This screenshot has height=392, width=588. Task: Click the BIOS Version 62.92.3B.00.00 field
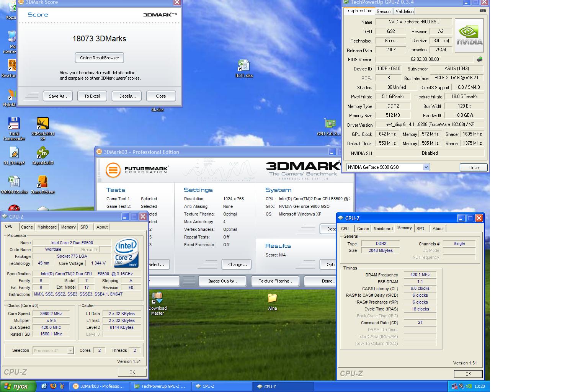click(x=425, y=59)
